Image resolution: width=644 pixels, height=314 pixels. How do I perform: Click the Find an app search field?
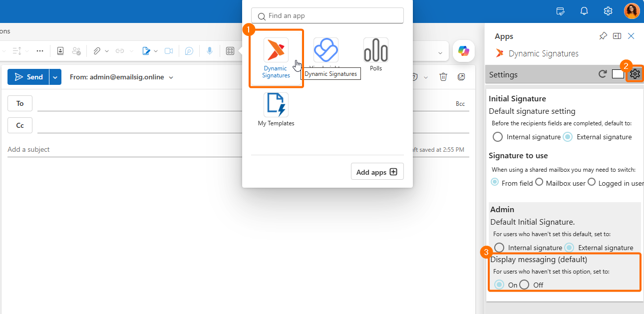[327, 15]
